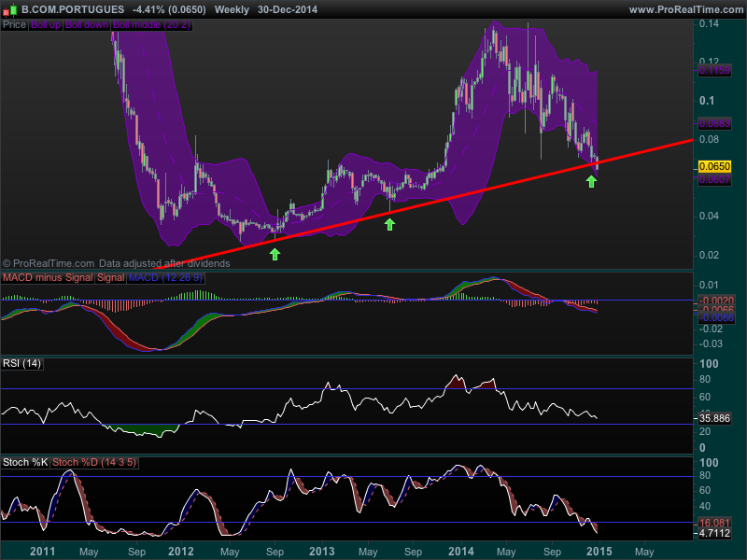Click the candlestick icon beside B.COM.PORTUGUES
This screenshot has width=747, height=560.
pos(10,8)
